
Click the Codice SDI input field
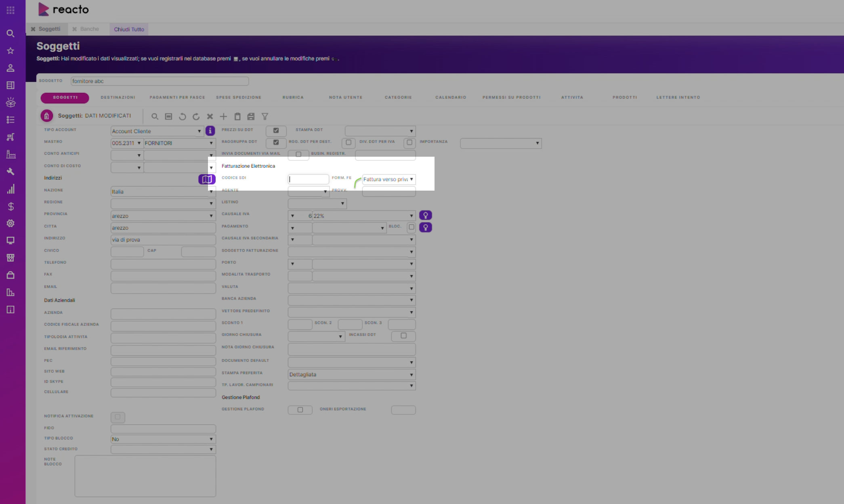(x=309, y=179)
